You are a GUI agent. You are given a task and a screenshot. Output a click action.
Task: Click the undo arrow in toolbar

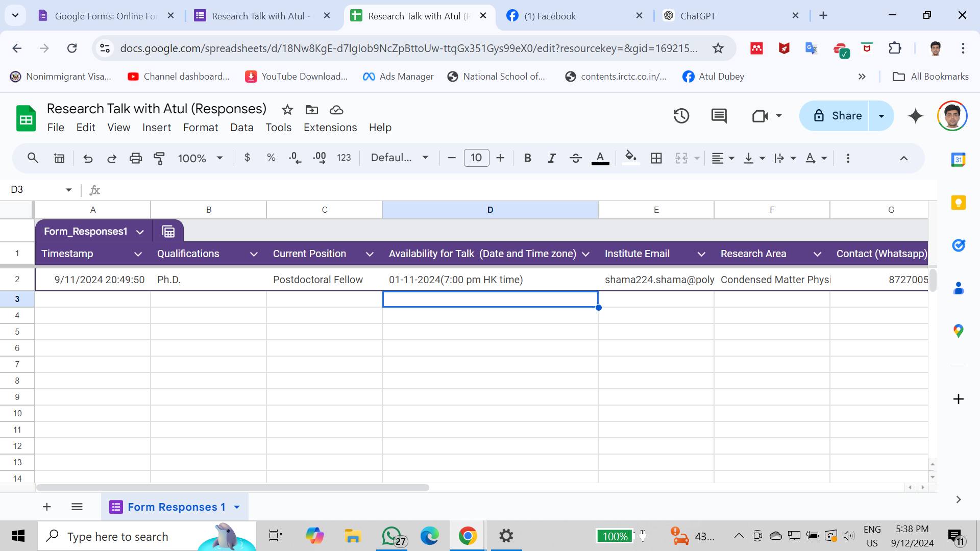click(88, 158)
